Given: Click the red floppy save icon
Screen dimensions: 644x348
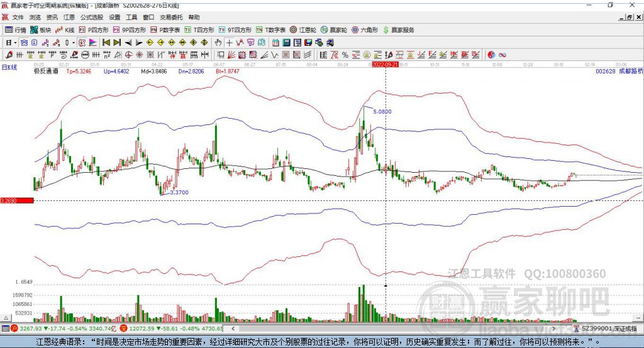Looking at the screenshot, I should coord(308,43).
